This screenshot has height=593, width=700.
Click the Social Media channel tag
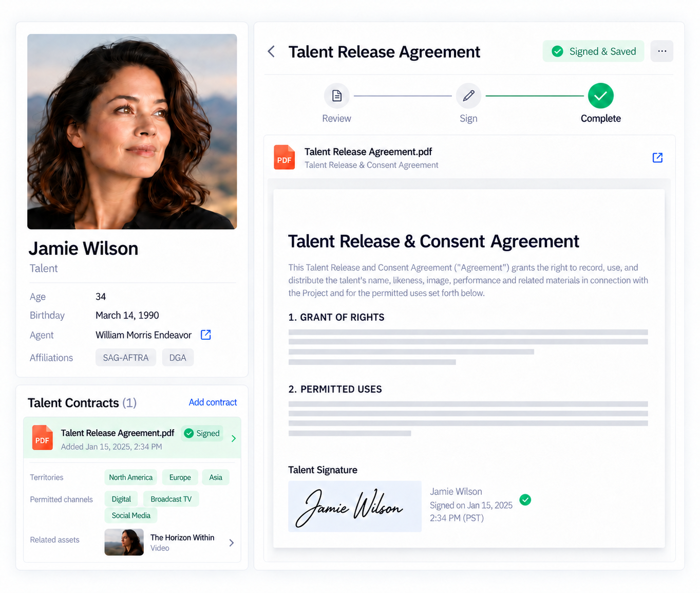131,515
